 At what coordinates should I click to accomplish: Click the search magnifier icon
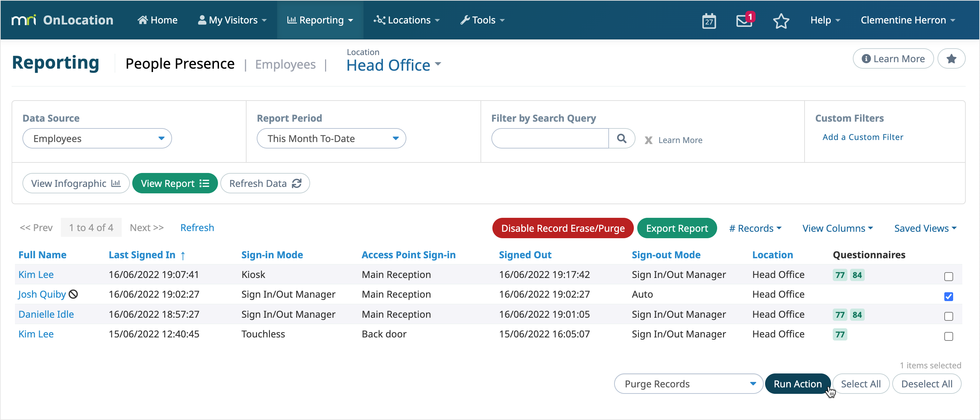621,138
